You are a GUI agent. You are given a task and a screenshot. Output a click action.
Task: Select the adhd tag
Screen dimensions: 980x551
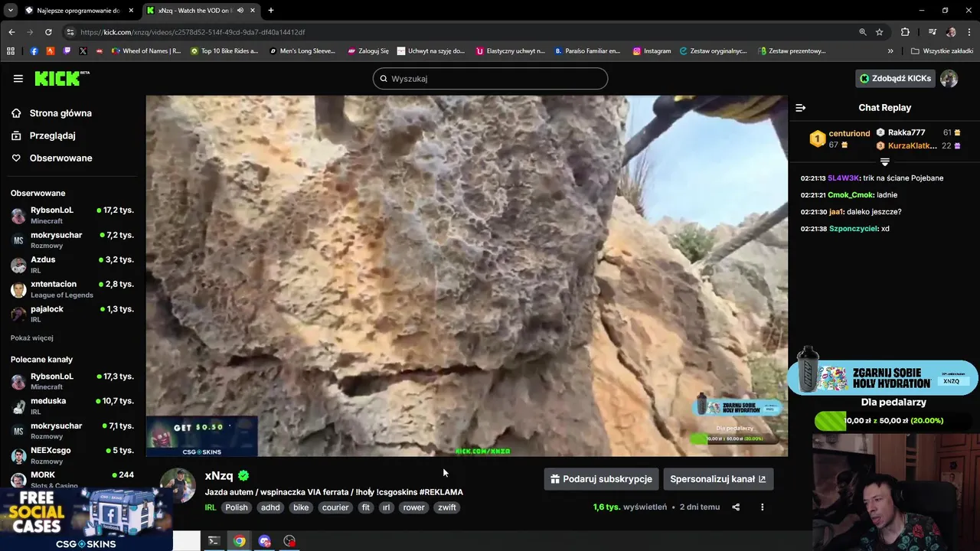pyautogui.click(x=270, y=507)
